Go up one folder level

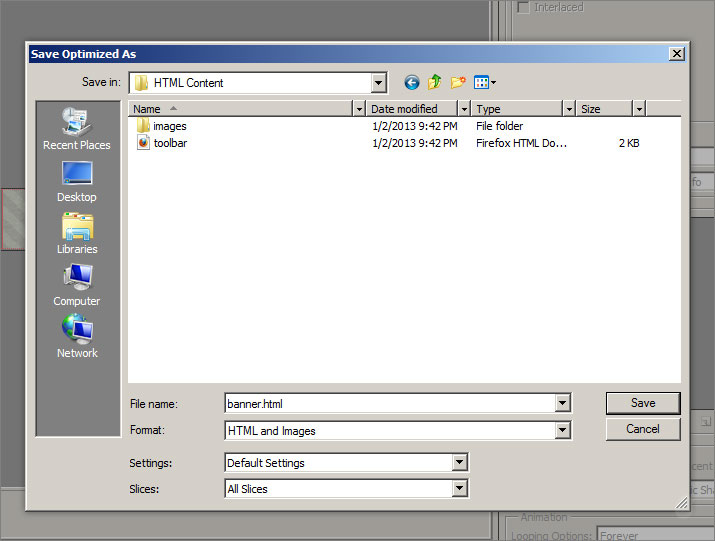coord(434,83)
